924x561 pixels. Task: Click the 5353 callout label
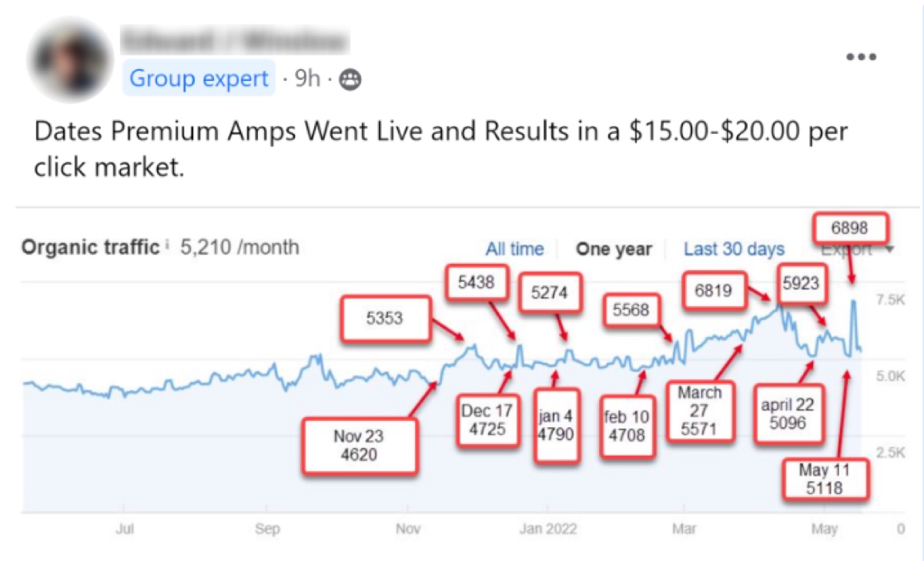point(384,318)
